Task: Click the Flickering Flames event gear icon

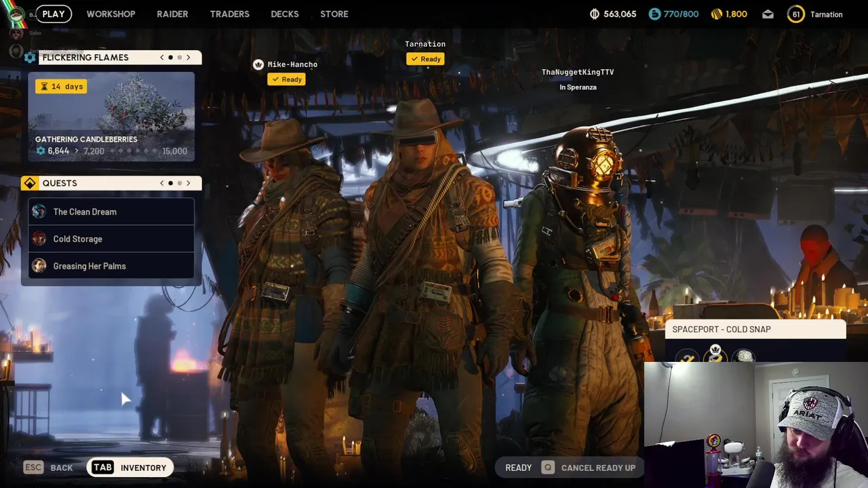Action: pyautogui.click(x=30, y=58)
